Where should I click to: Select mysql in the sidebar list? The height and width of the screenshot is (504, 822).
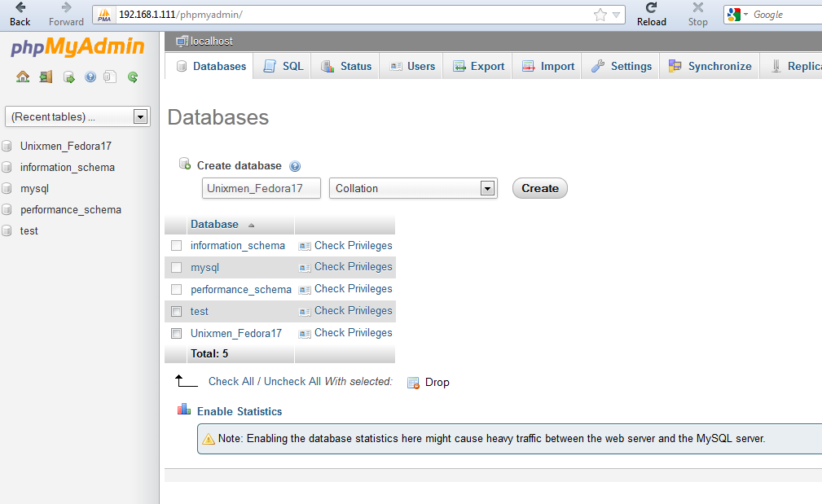[34, 189]
